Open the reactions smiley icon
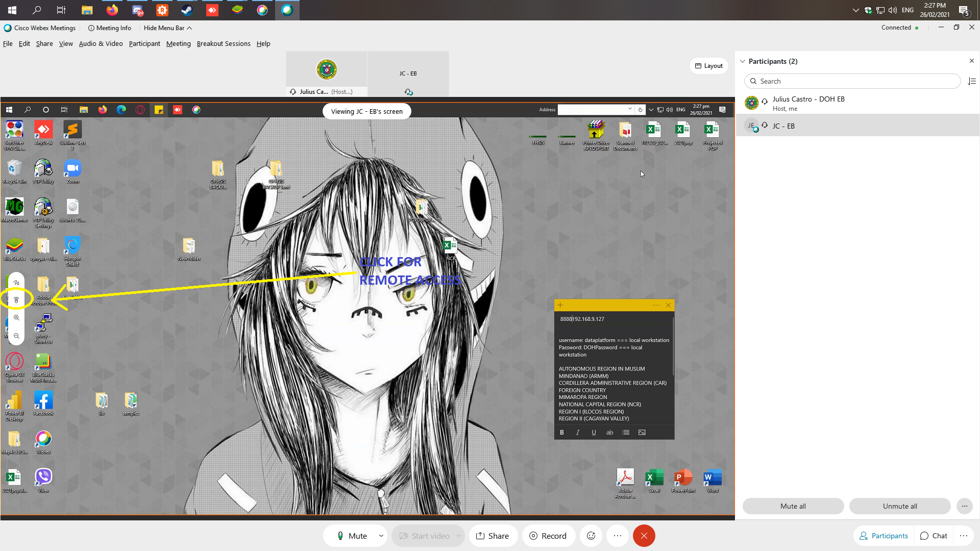This screenshot has height=551, width=980. coord(591,536)
